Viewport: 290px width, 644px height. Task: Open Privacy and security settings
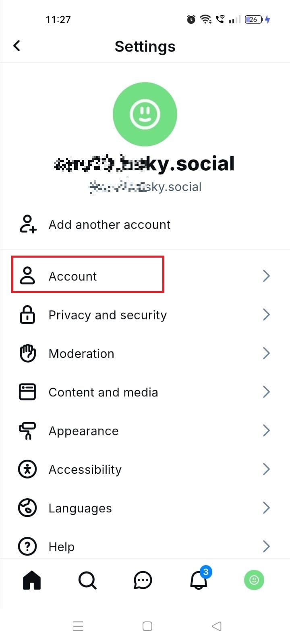[x=107, y=315]
